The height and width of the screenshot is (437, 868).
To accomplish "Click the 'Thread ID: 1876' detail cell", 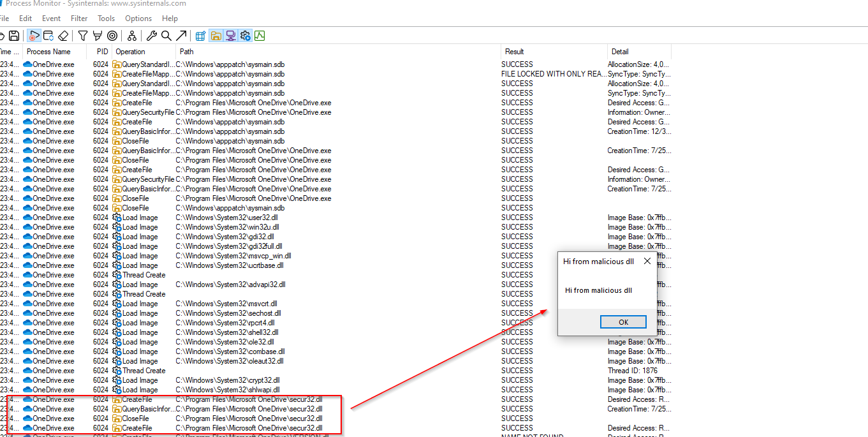I will pos(633,371).
